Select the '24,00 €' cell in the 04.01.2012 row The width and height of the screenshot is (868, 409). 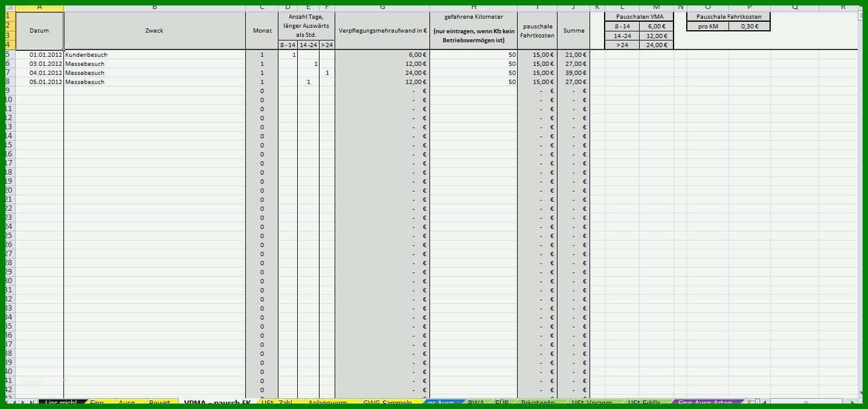click(x=382, y=72)
